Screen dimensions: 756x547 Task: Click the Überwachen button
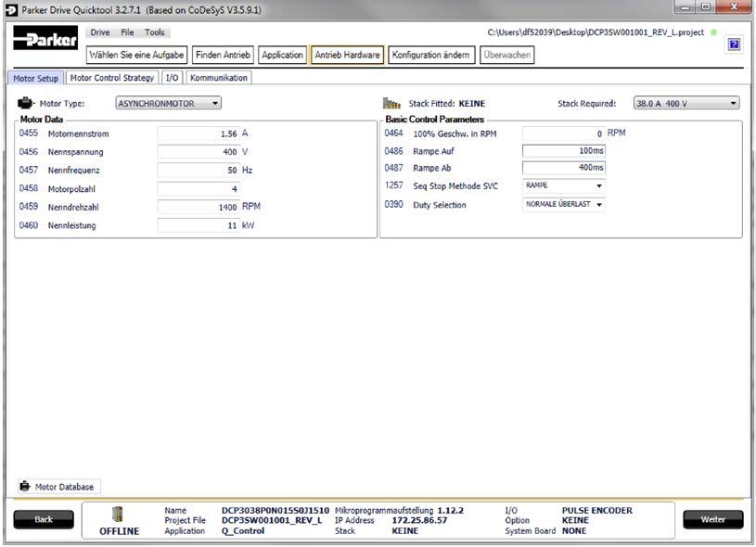[506, 55]
